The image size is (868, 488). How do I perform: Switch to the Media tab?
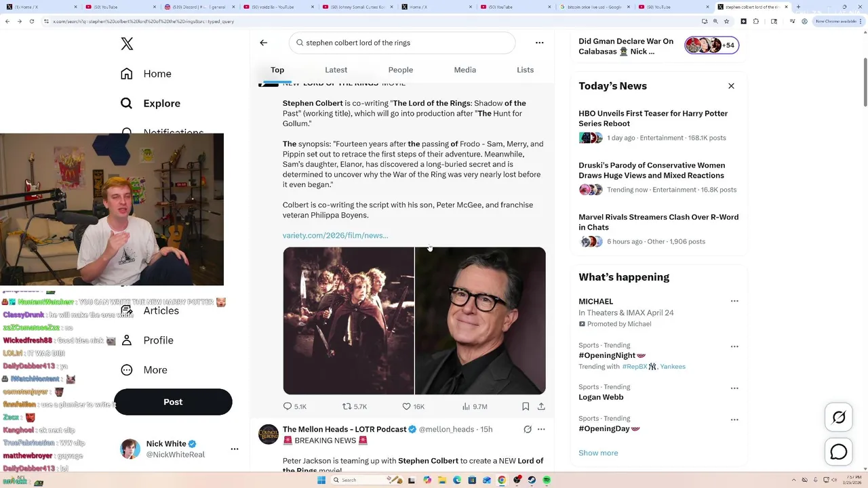click(465, 70)
